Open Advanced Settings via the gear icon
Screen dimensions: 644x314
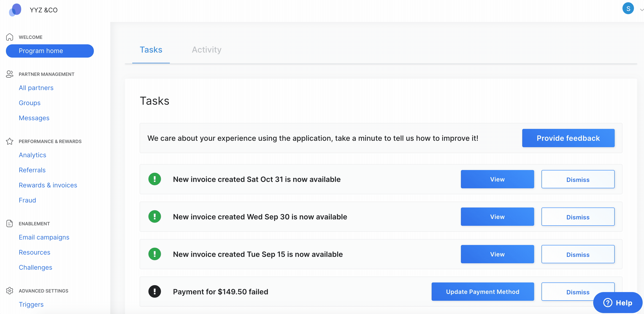pyautogui.click(x=10, y=290)
